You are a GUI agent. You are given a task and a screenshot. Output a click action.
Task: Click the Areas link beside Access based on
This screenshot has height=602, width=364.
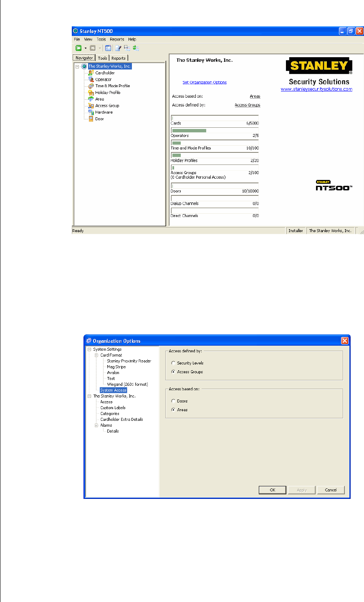255,96
